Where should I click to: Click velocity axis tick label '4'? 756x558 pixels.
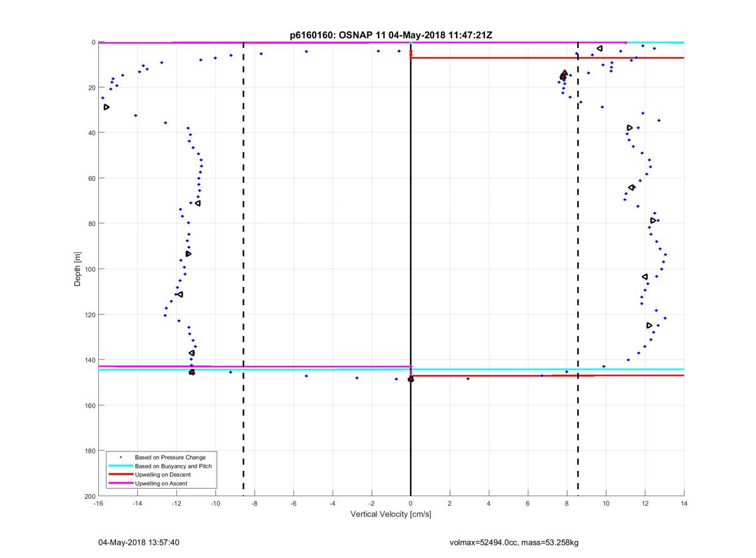click(x=489, y=503)
